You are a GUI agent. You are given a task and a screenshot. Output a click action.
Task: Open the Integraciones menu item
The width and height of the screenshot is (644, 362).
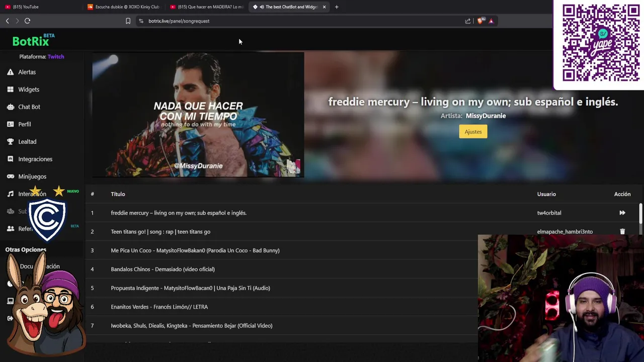click(35, 159)
